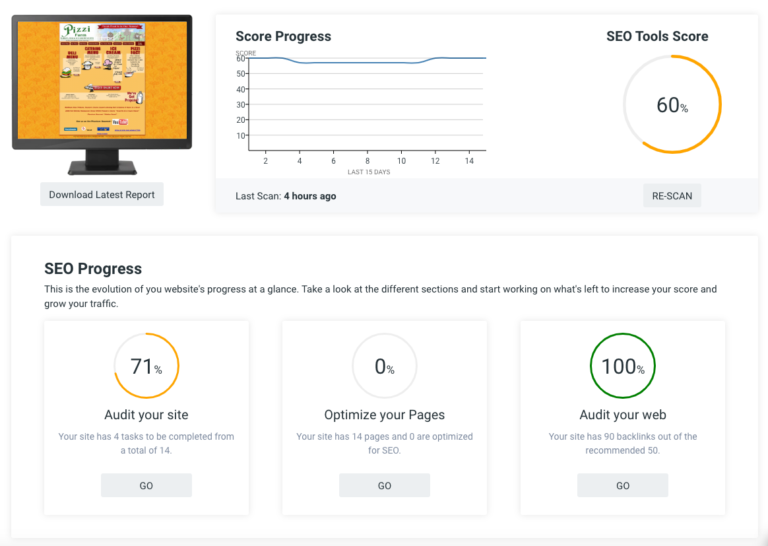
Task: Click GO under Optimize your Pages
Action: pos(384,485)
